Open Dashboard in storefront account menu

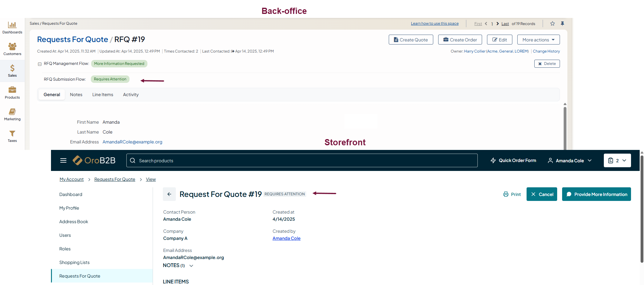coord(71,194)
